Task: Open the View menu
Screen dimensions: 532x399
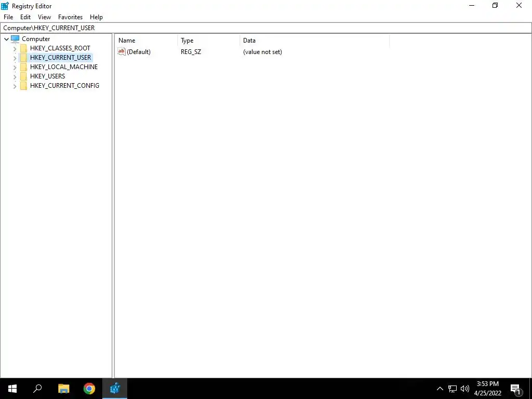Action: point(44,17)
